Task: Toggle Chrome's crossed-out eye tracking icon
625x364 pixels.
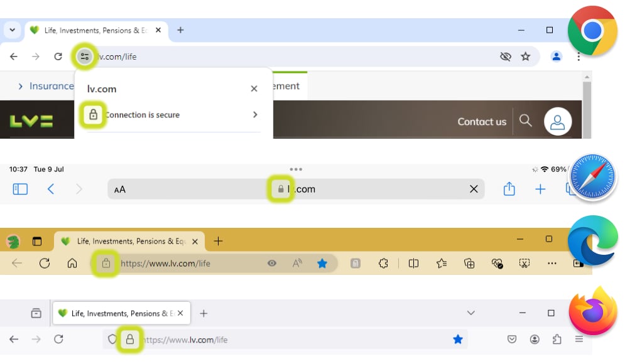Action: [506, 56]
